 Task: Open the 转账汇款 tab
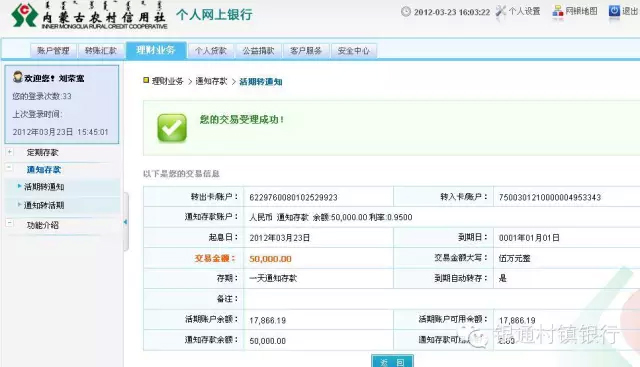(100, 51)
